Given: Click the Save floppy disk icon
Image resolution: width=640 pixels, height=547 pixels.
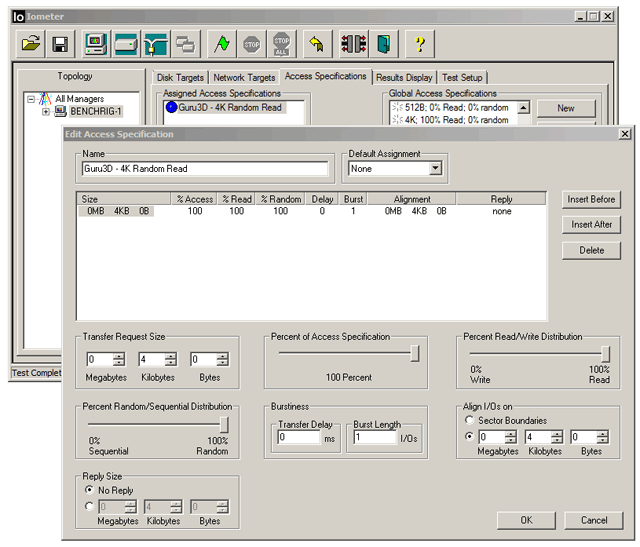Looking at the screenshot, I should [x=60, y=44].
